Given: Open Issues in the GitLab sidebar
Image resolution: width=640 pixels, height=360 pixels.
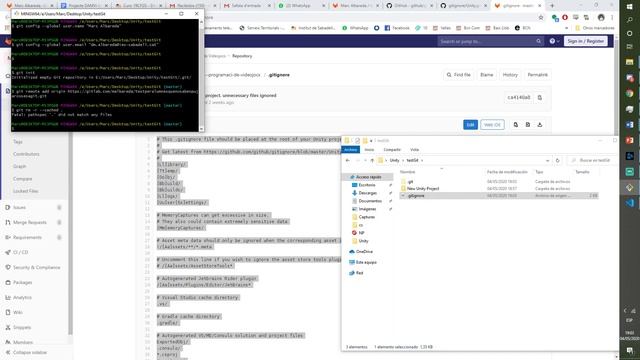Looking at the screenshot, I should 19,207.
